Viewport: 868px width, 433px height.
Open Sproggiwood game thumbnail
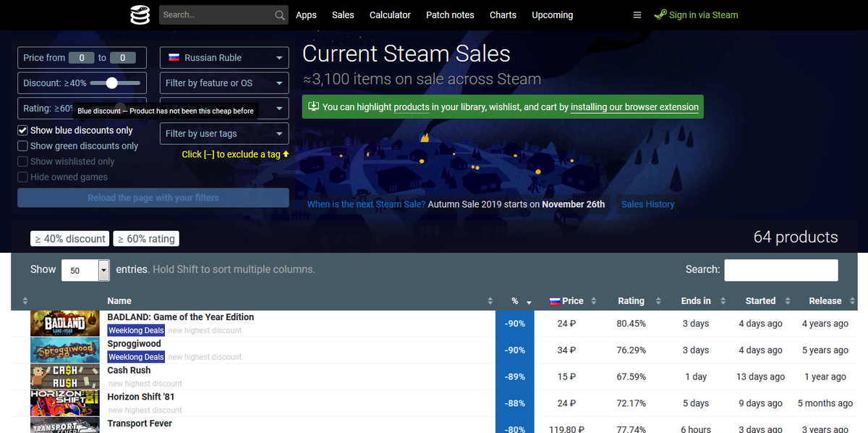64,350
